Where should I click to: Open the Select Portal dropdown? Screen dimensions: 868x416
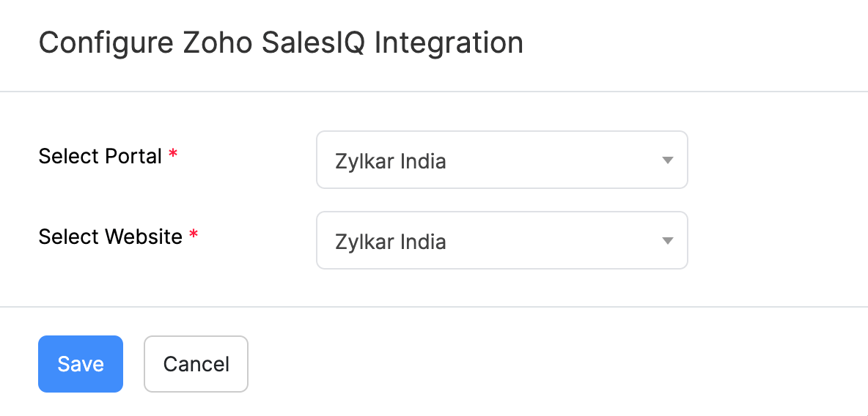click(501, 160)
